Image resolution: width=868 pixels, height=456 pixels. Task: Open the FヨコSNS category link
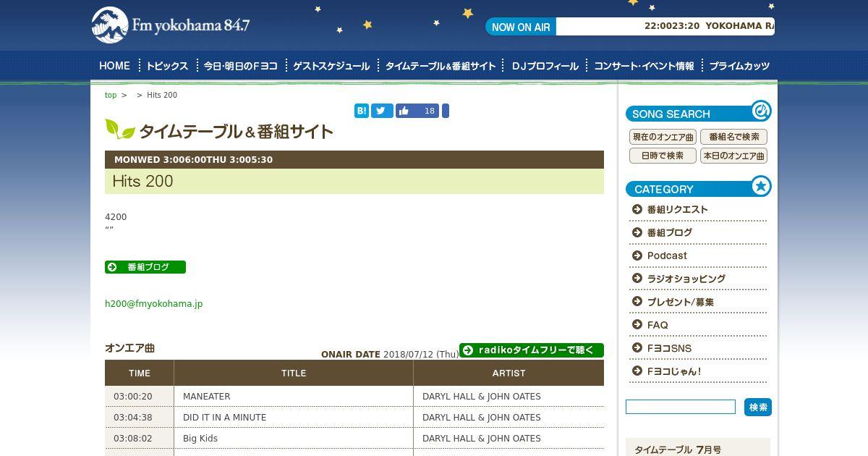670,348
